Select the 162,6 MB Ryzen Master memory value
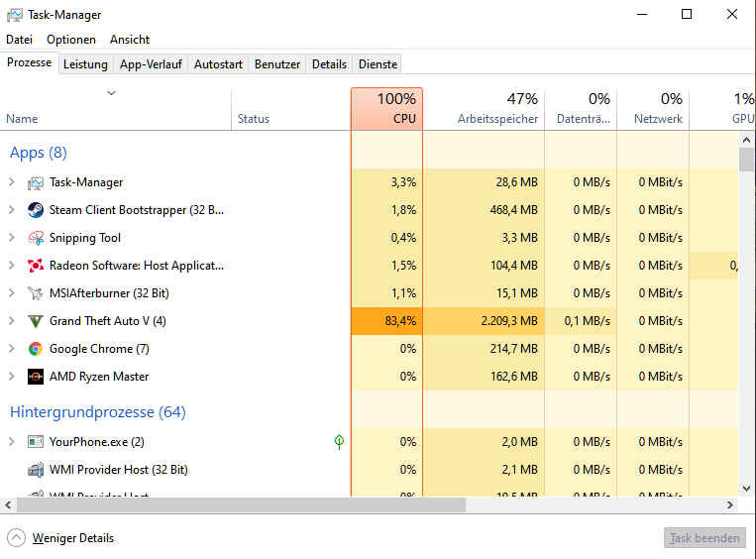756x559 pixels. (x=513, y=377)
